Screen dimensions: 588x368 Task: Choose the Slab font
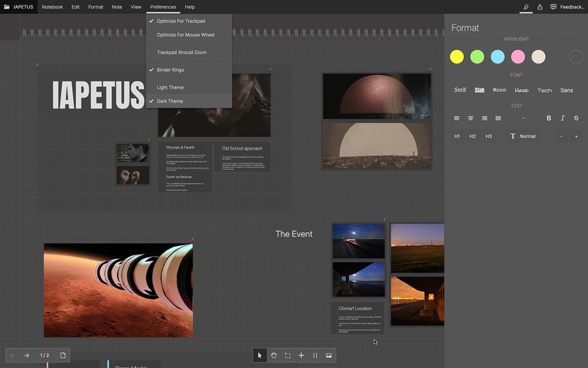tap(479, 90)
